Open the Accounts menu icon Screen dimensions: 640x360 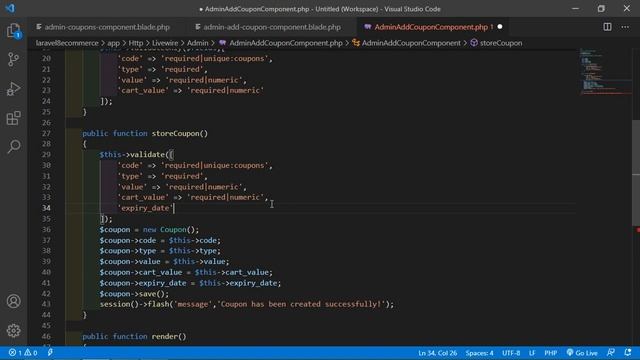pos(13,301)
